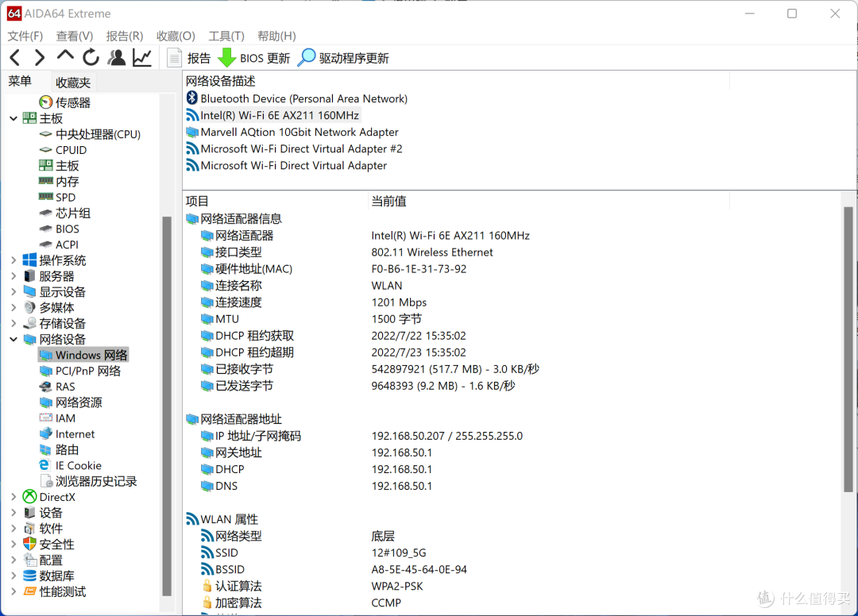The image size is (858, 616).
Task: Click the 驱动程序更新 driver update button
Action: click(343, 58)
